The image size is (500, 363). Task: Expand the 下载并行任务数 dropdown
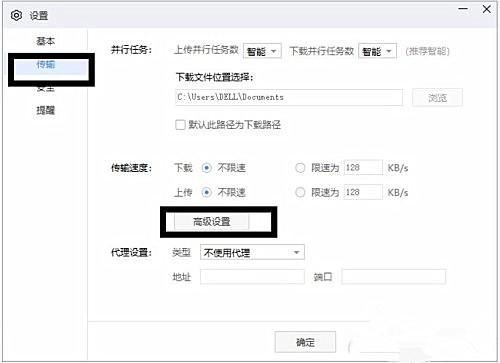pyautogui.click(x=377, y=51)
